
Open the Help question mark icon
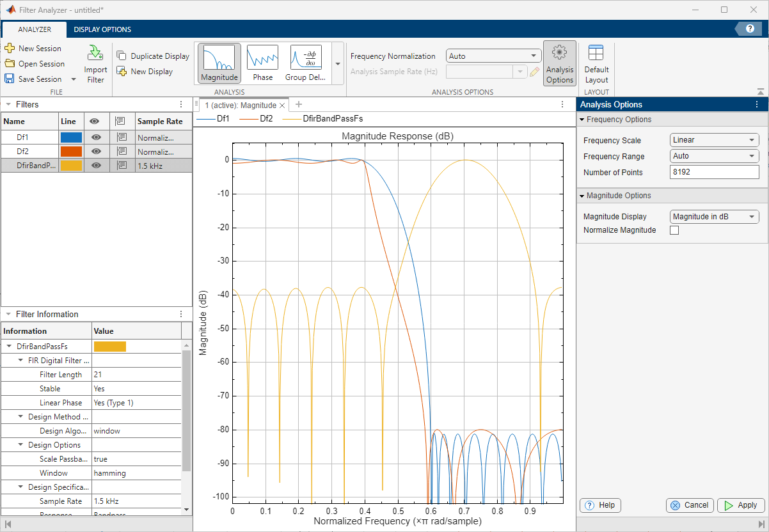[x=750, y=29]
